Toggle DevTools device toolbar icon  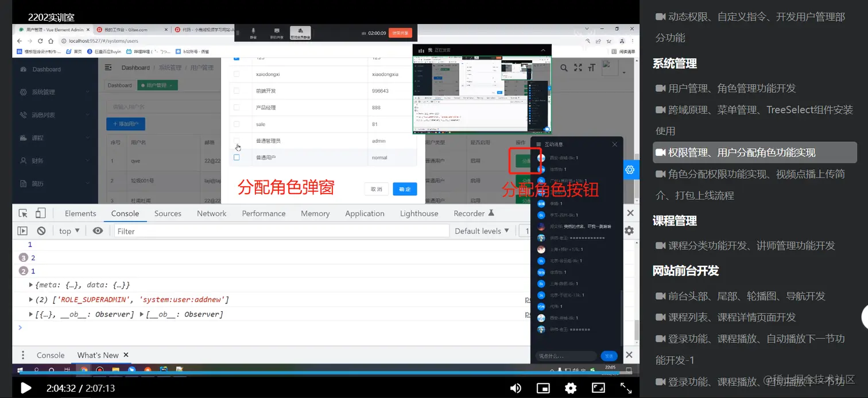click(x=40, y=213)
